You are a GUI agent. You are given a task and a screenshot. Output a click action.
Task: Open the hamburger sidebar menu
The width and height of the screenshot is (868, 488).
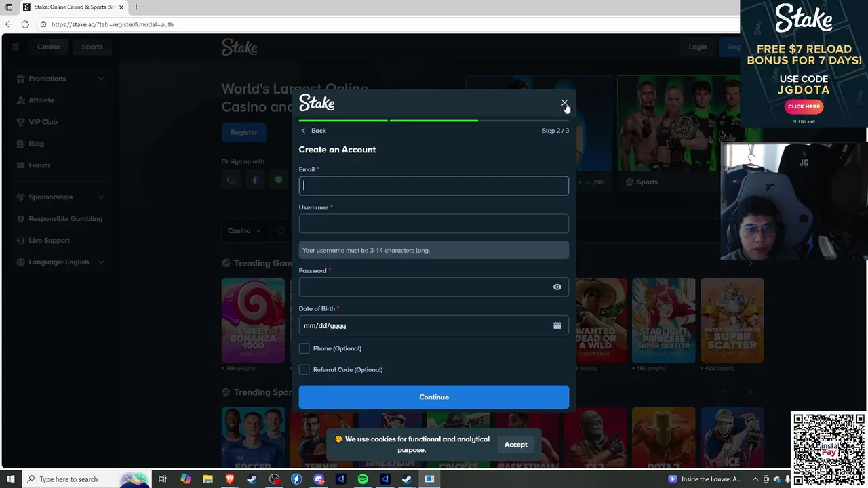[x=15, y=47]
